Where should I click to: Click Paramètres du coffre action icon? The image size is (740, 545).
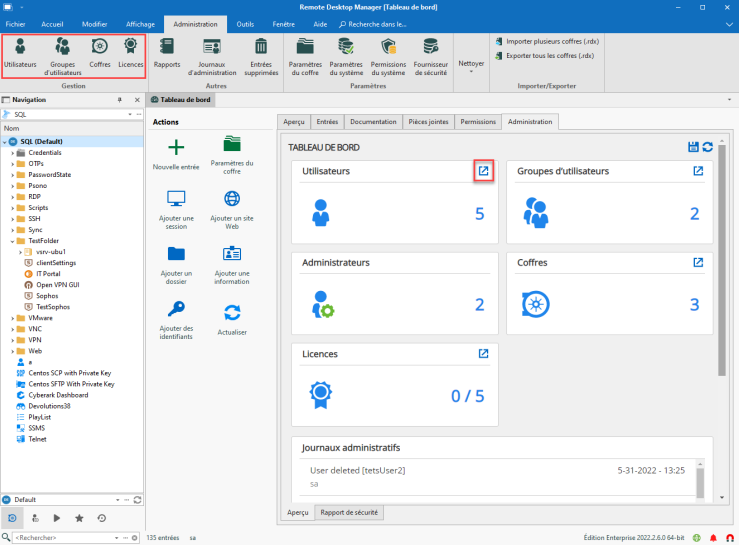pyautogui.click(x=232, y=143)
